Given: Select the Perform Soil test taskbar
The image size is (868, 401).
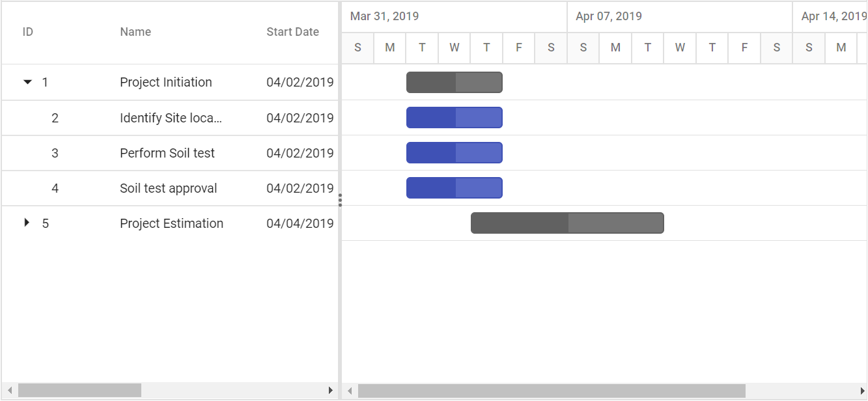Looking at the screenshot, I should pos(455,153).
